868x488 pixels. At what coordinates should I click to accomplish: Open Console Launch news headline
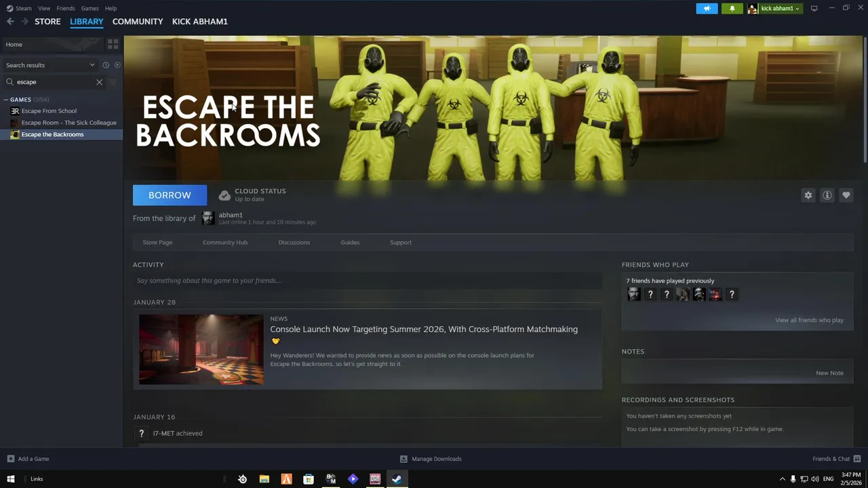[424, 329]
